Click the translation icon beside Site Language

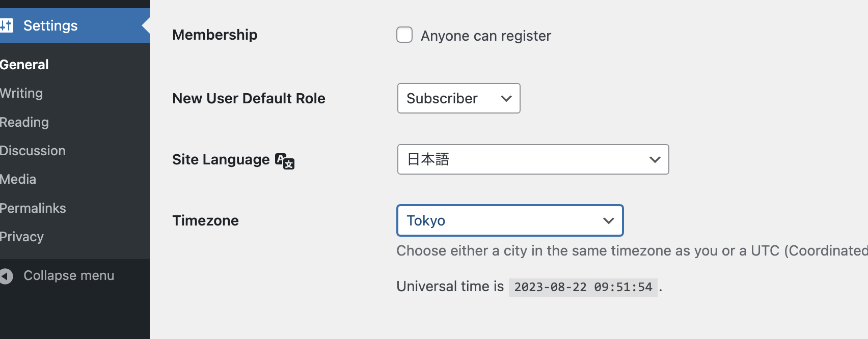tap(284, 160)
